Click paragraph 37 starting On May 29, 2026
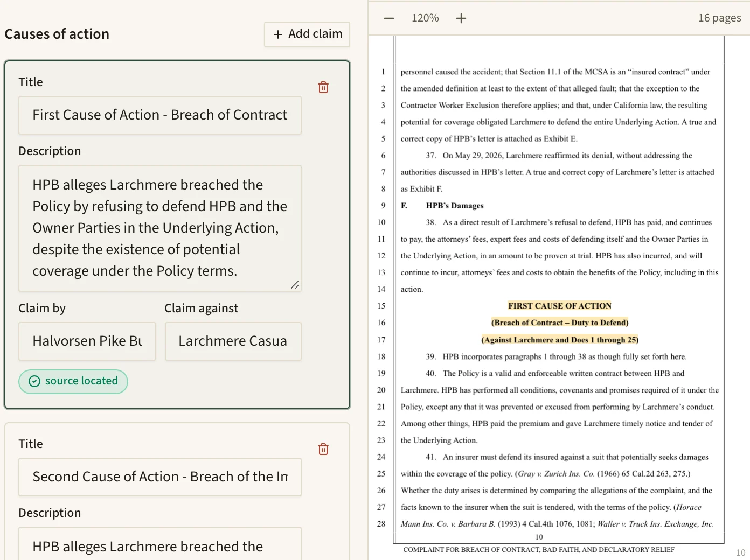 pos(557,172)
